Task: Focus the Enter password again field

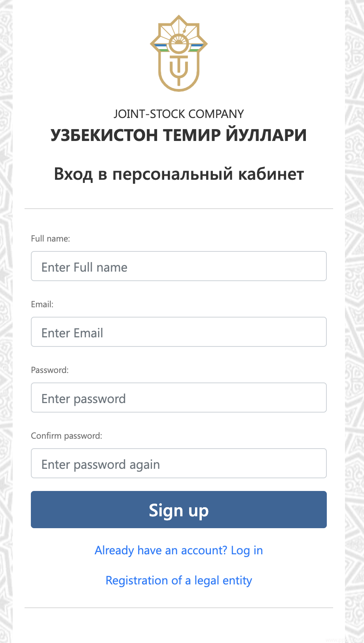Action: (179, 463)
